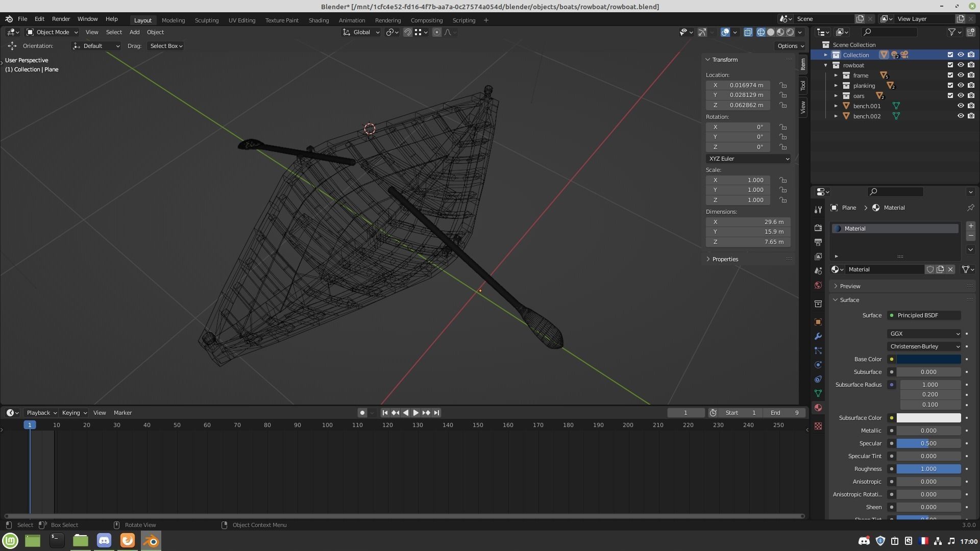Launch Blender from the taskbar
The height and width of the screenshot is (551, 980).
tap(151, 540)
